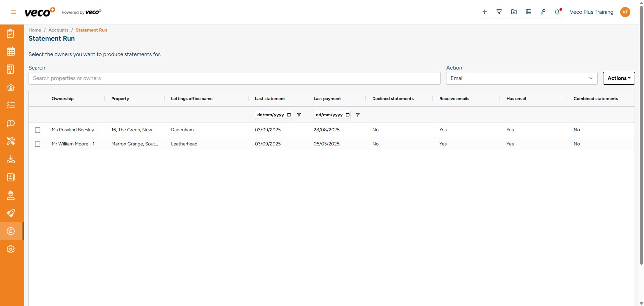Open the calendar from the sidebar
Viewport: 644px width, 306px height.
pyautogui.click(x=11, y=51)
